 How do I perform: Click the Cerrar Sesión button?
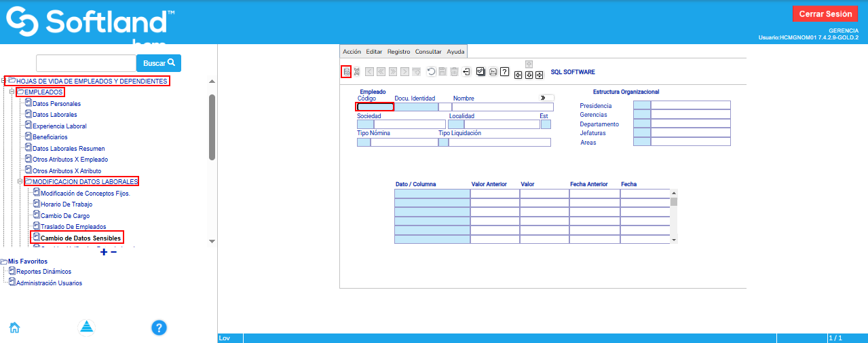point(825,14)
